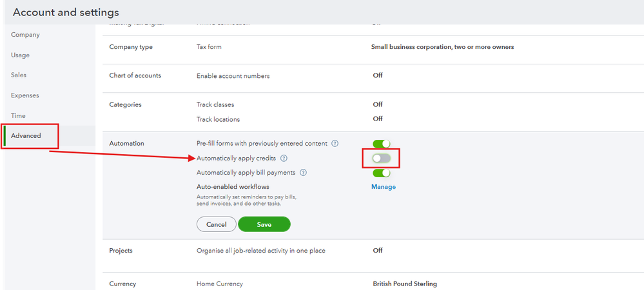This screenshot has width=644, height=290.
Task: Select the Time settings tab
Action: click(x=18, y=115)
